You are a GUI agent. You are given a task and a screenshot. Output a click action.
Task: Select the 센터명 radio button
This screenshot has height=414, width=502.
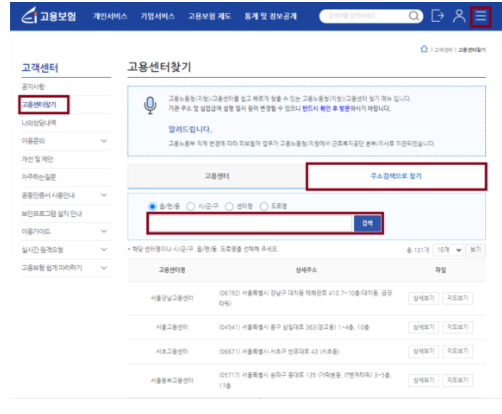click(229, 206)
